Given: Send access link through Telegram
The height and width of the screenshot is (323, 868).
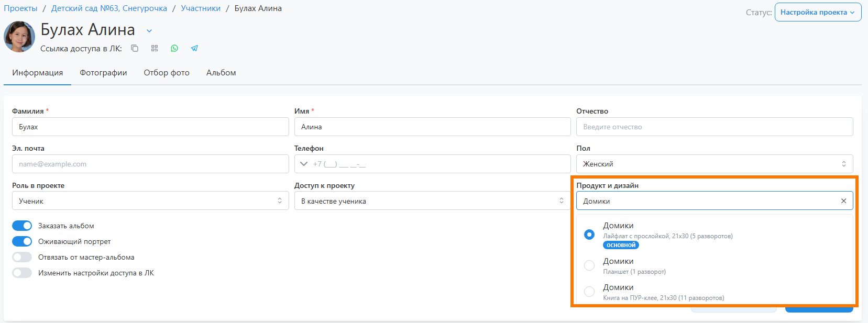Looking at the screenshot, I should pos(194,48).
